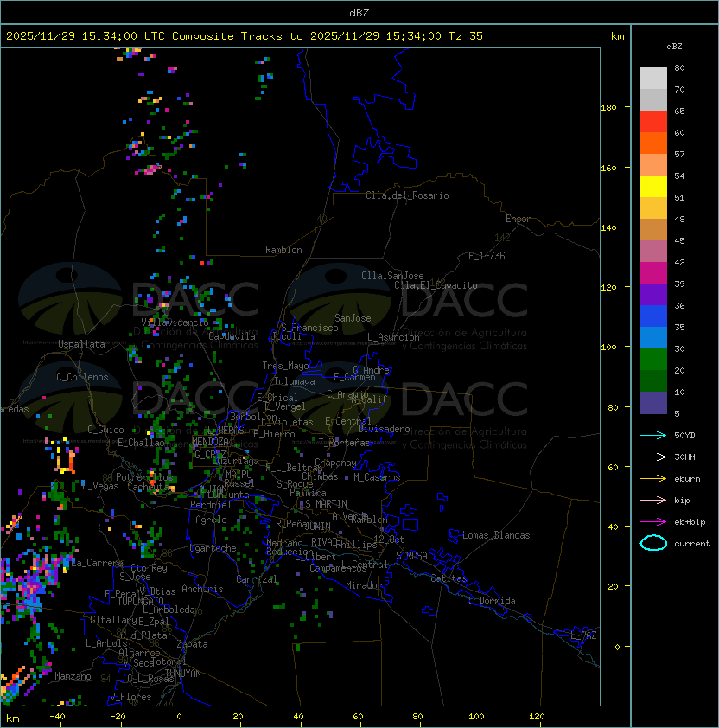The image size is (719, 728).
Task: Click the Uspallata map label
Action: coord(82,344)
